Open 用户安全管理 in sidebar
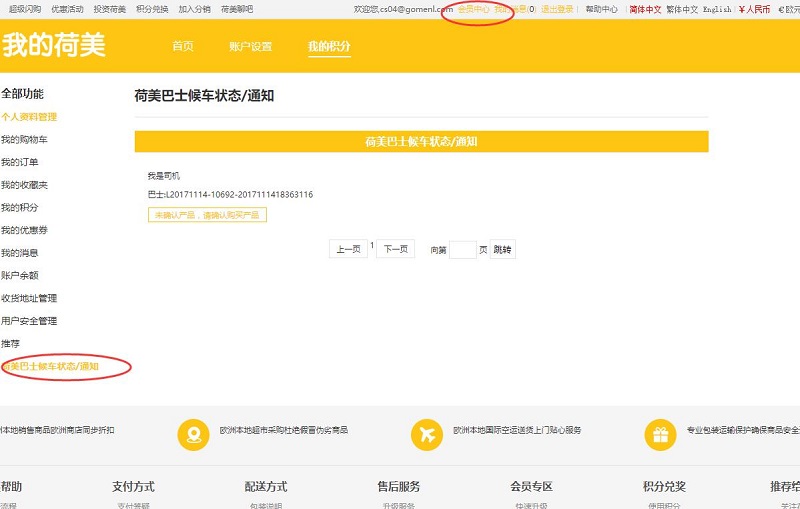Image resolution: width=800 pixels, height=509 pixels. (x=29, y=321)
